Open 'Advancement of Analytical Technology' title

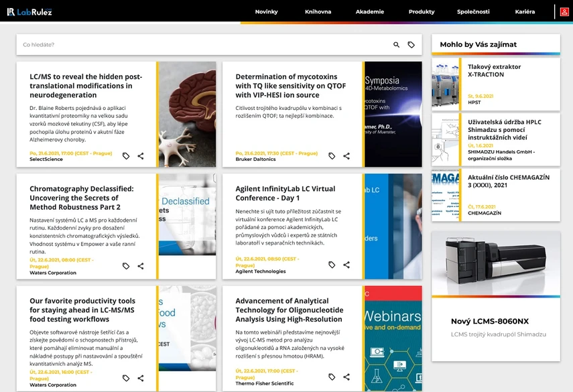point(289,310)
